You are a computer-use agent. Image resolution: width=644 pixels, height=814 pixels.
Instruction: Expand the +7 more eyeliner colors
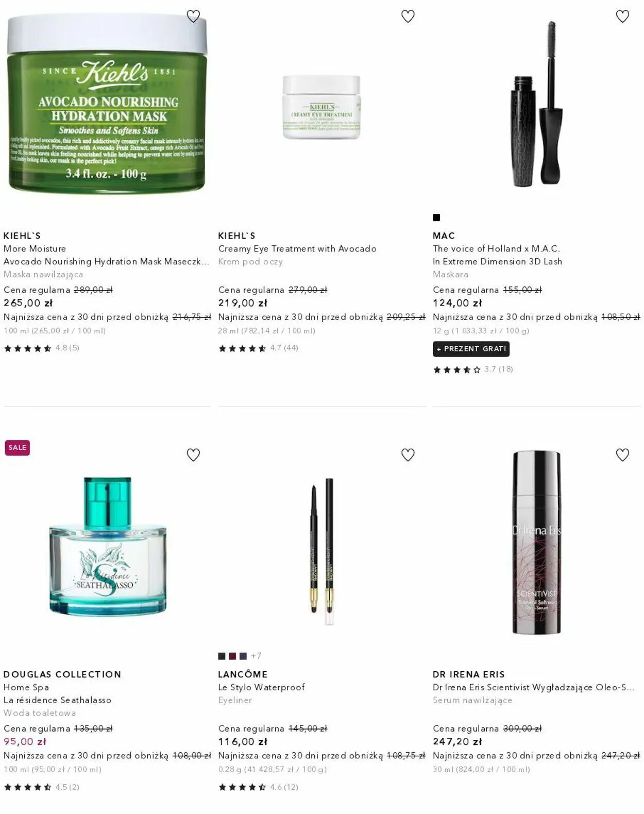click(256, 656)
